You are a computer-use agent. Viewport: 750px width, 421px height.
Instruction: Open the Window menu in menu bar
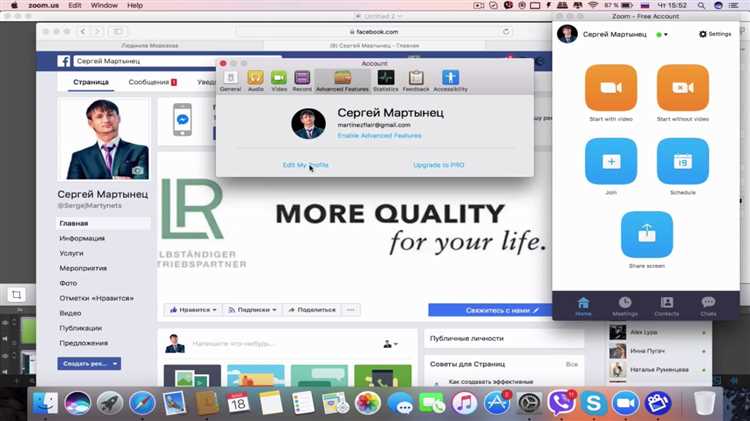pos(104,5)
